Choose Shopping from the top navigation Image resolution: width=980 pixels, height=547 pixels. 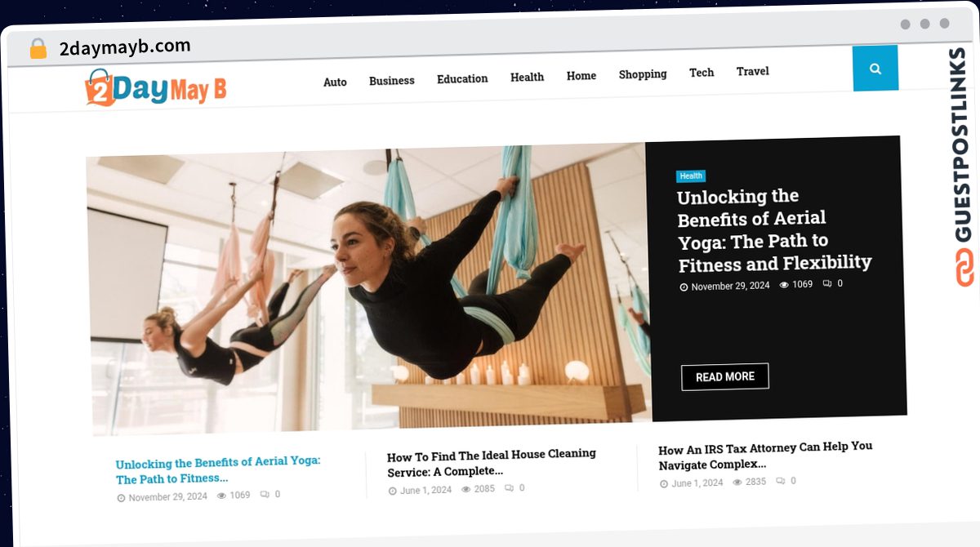click(x=643, y=73)
